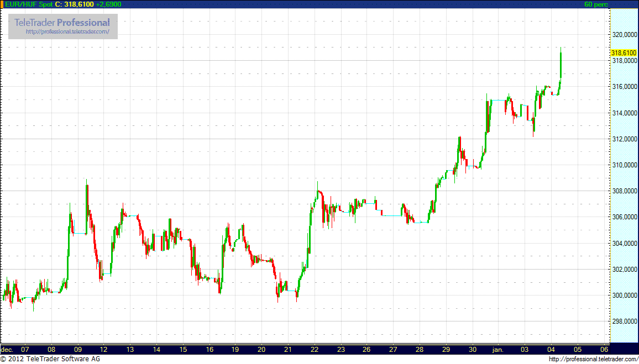
Task: Click the 318,0000 price axis label
Action: [x=626, y=61]
